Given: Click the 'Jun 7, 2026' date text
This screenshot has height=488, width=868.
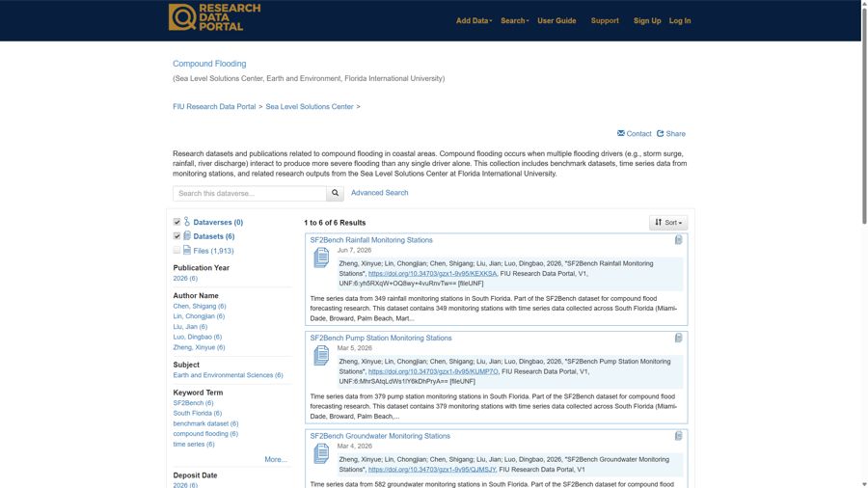Looking at the screenshot, I should pyautogui.click(x=354, y=250).
